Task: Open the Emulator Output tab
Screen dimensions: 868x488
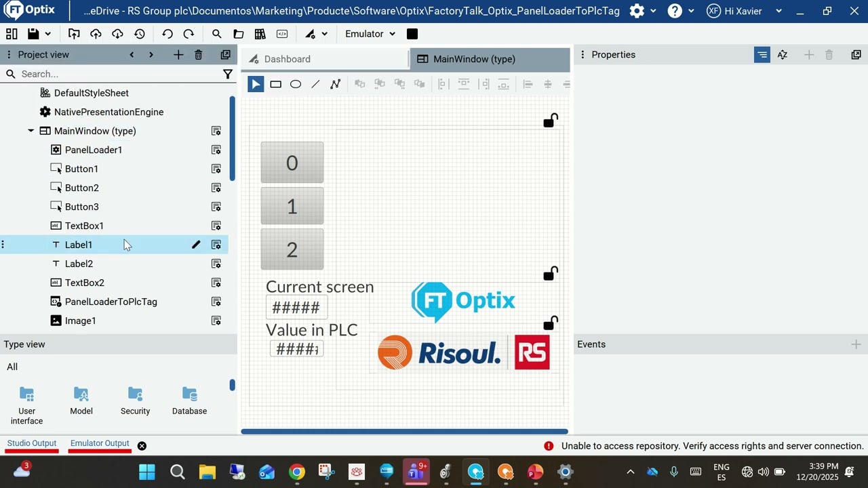Action: [x=100, y=443]
